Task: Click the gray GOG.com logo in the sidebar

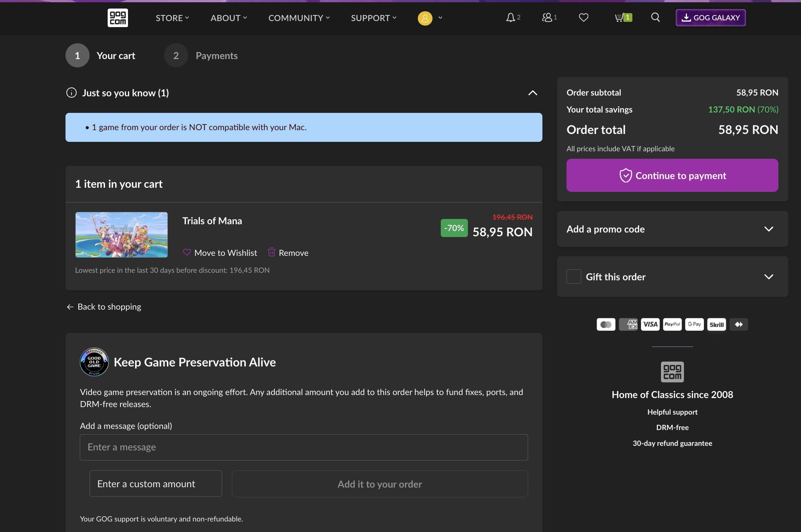Action: pyautogui.click(x=672, y=372)
